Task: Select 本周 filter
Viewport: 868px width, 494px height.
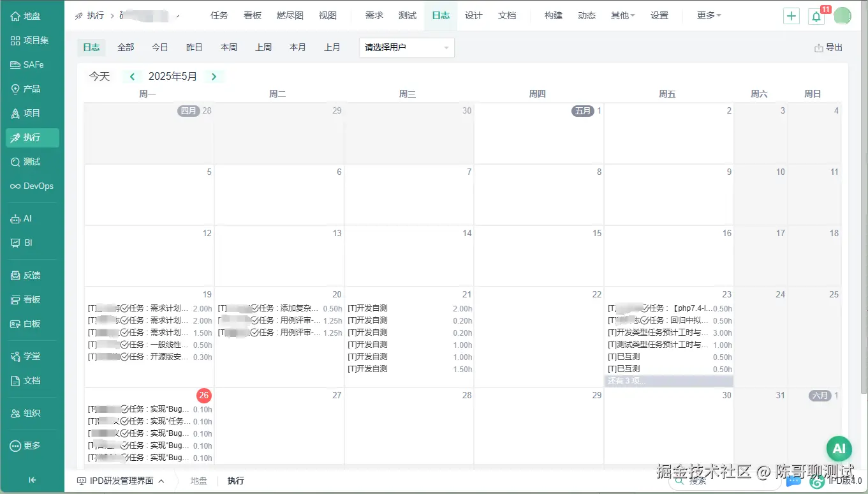Action: (x=229, y=47)
